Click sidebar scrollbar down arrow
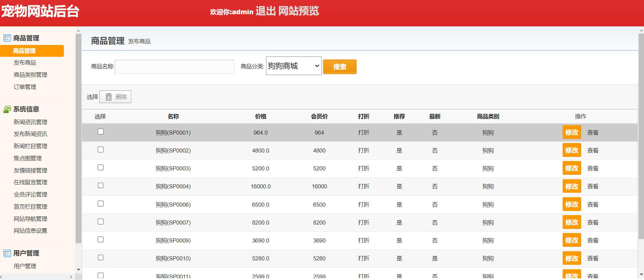644x280 pixels. [x=78, y=270]
